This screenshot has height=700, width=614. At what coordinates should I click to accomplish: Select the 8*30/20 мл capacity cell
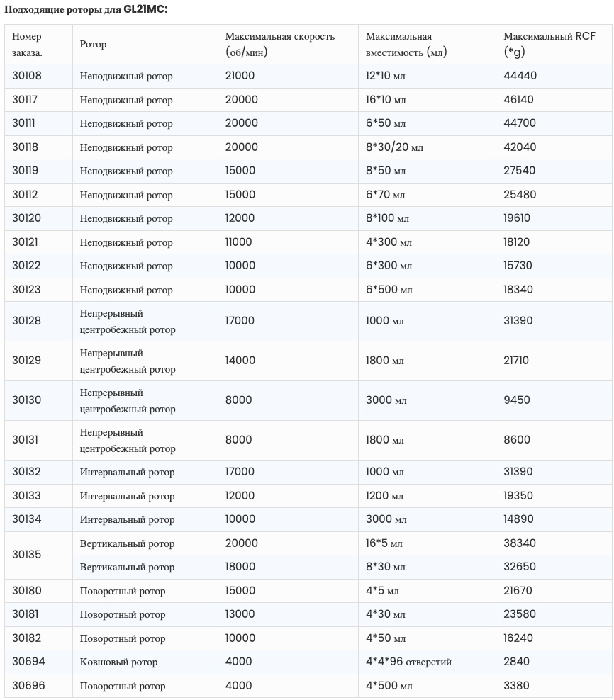394,147
